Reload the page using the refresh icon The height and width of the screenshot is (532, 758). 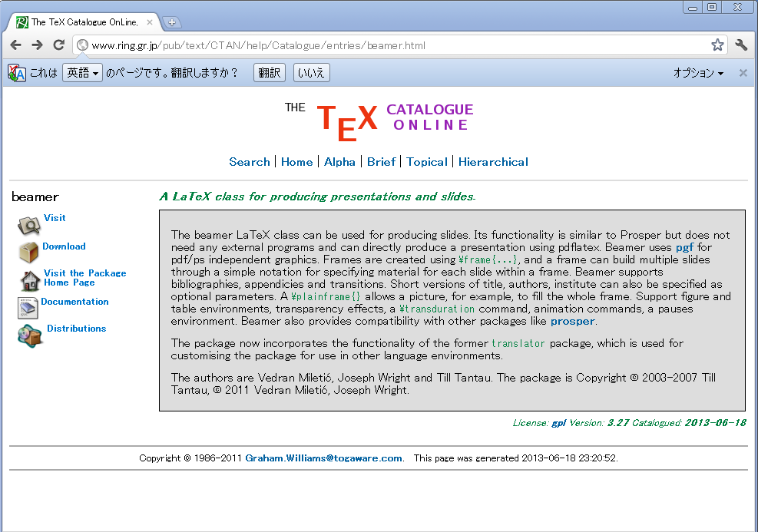tap(58, 45)
